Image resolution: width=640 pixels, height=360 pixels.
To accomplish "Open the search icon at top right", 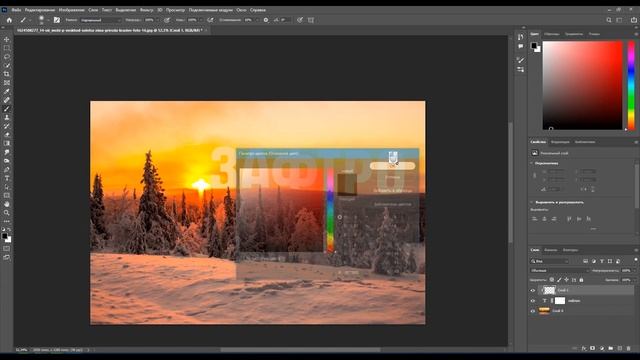I will click(x=609, y=20).
